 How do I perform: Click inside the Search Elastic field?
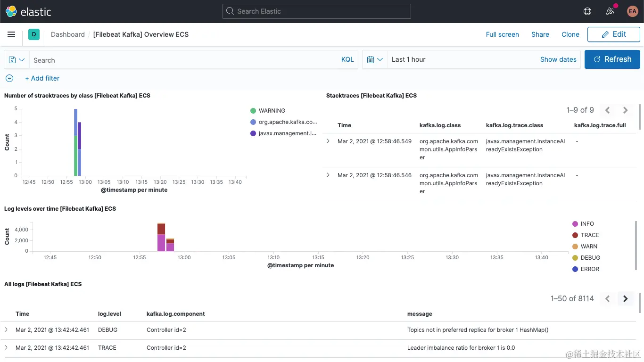(316, 11)
